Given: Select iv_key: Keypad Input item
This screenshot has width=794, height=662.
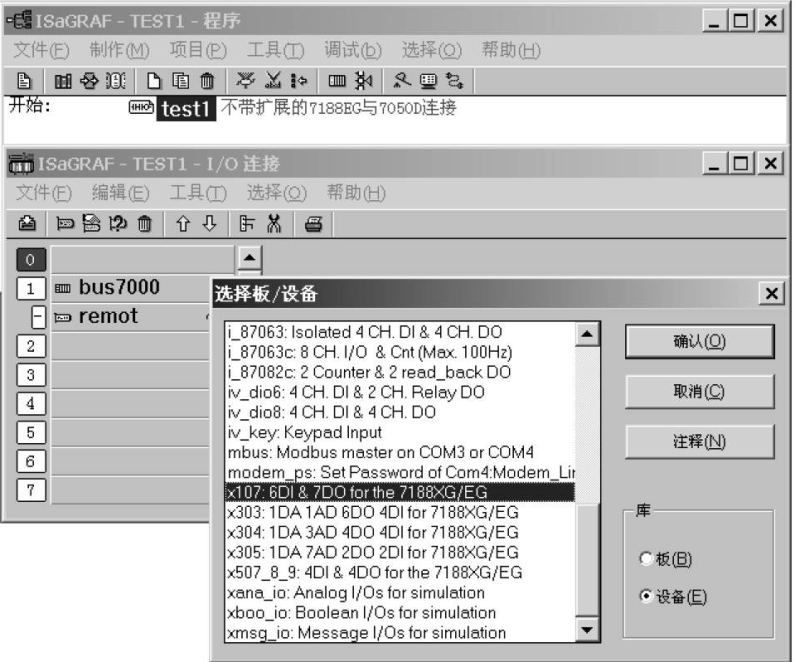Looking at the screenshot, I should pyautogui.click(x=400, y=432).
